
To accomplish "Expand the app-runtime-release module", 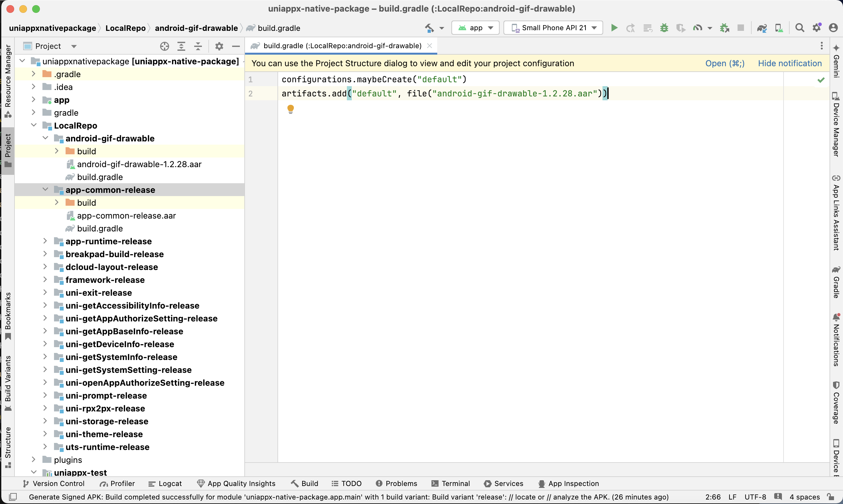I will (45, 241).
